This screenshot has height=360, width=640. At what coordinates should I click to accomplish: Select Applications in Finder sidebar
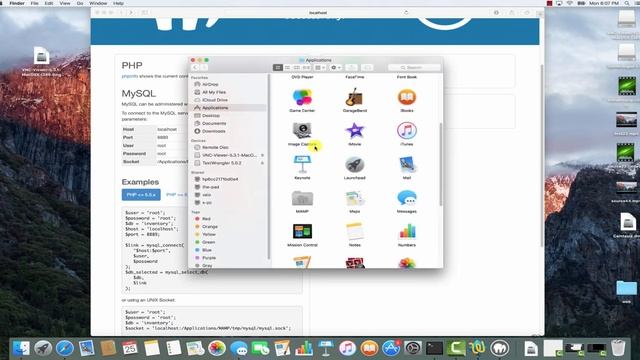point(215,108)
